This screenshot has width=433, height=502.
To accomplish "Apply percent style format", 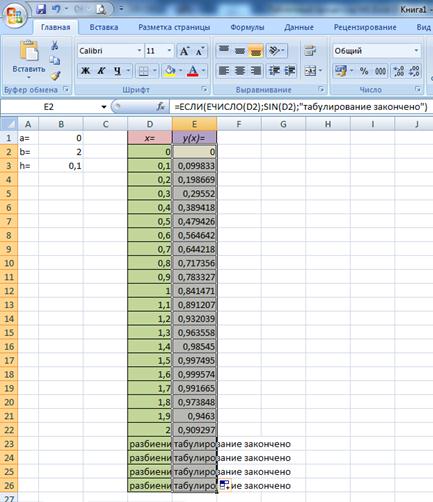I will click(364, 71).
